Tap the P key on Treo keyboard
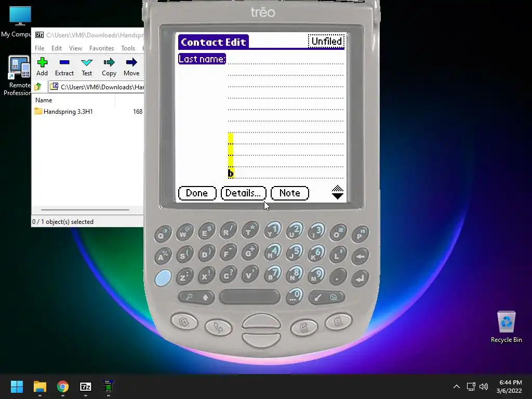The height and width of the screenshot is (399, 532). 360,233
